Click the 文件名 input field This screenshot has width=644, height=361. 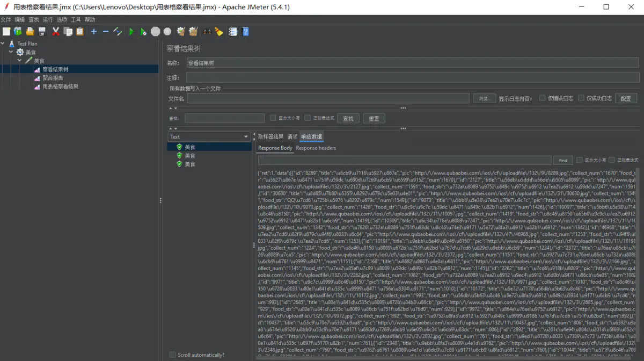[x=328, y=98]
